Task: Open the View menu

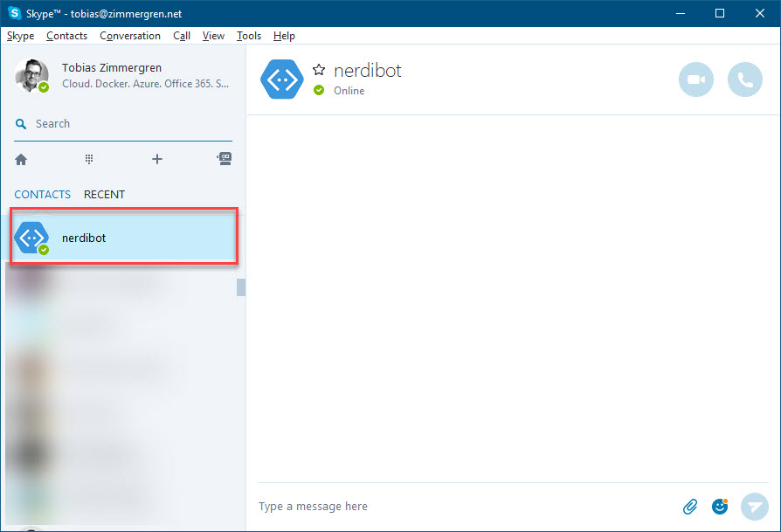Action: tap(213, 36)
